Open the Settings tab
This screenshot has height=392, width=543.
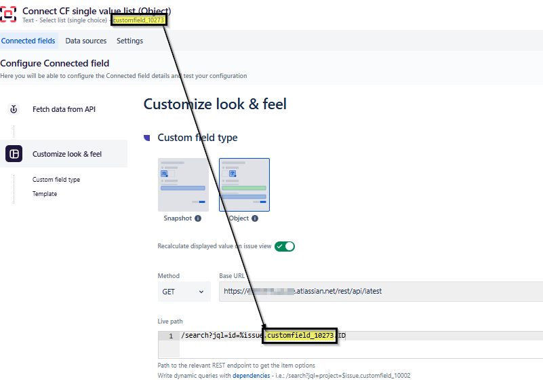click(x=130, y=41)
